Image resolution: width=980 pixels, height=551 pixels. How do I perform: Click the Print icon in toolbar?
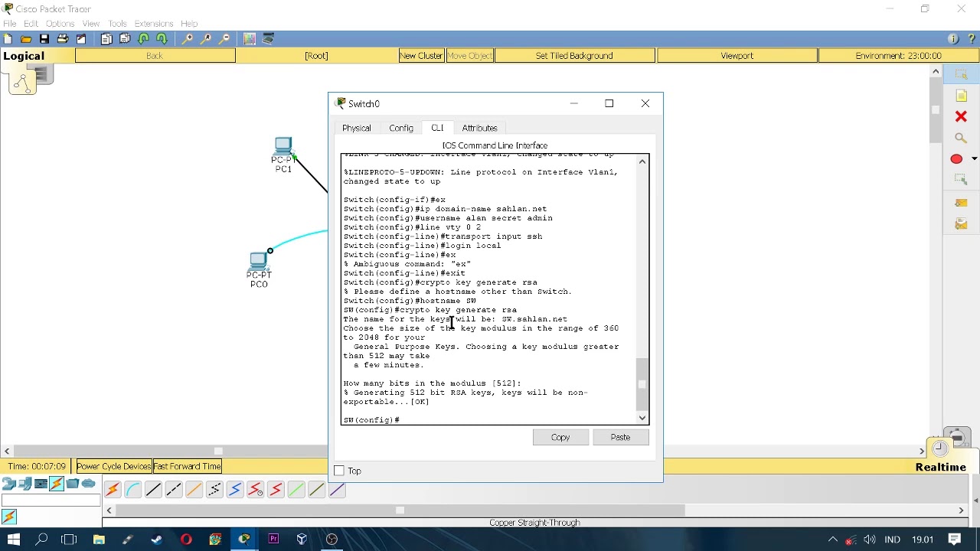tap(63, 39)
